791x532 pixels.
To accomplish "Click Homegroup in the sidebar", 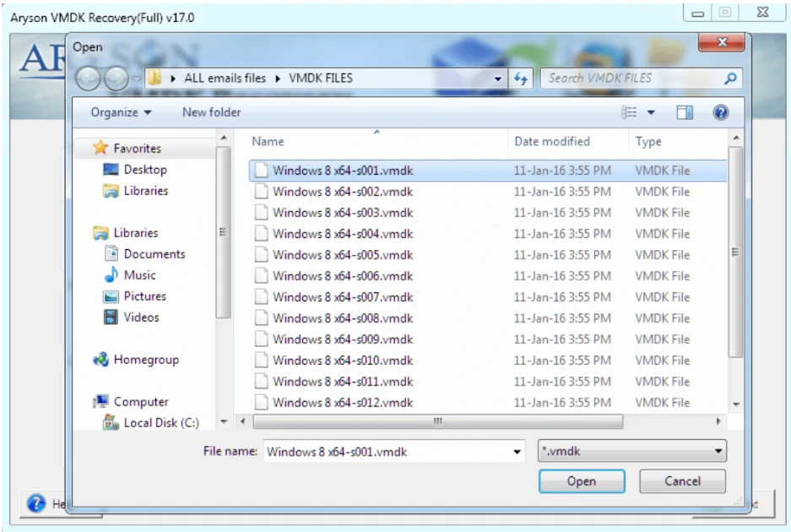I will click(x=148, y=359).
